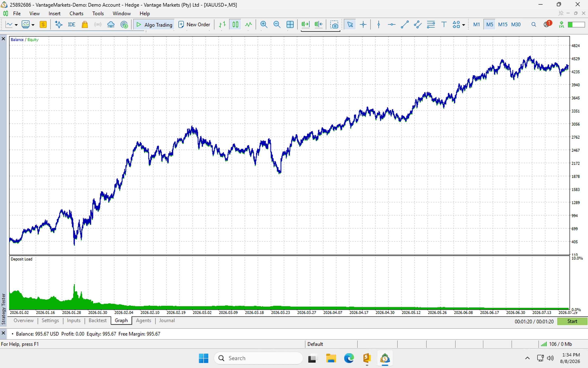Screen dimensions: 588x368
Task: Toggle the cursor selection mode
Action: coord(350,25)
